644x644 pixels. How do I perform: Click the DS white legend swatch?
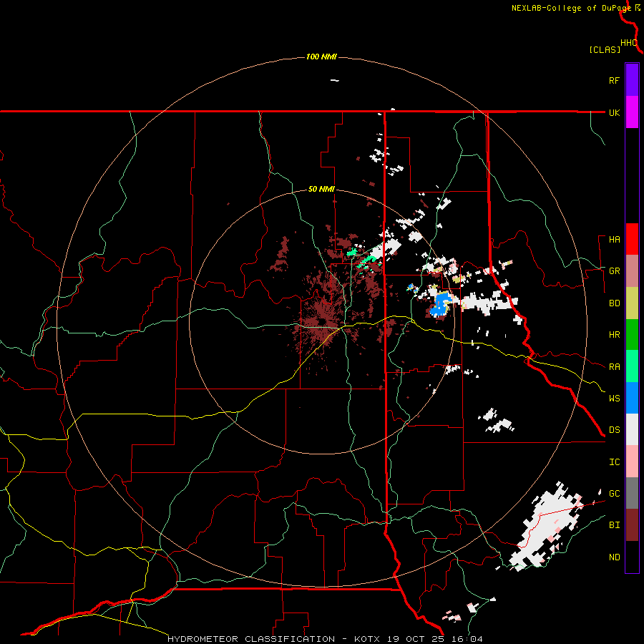pos(632,429)
